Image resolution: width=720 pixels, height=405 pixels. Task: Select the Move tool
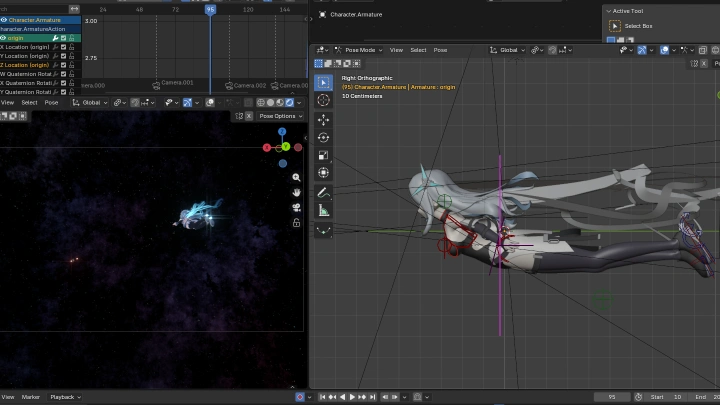point(323,120)
